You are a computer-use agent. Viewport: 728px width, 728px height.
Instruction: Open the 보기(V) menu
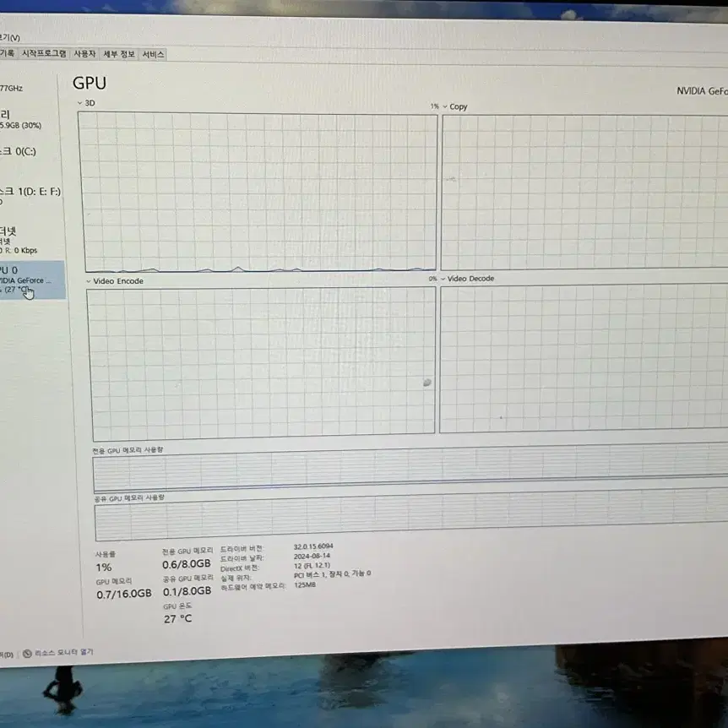click(x=9, y=37)
